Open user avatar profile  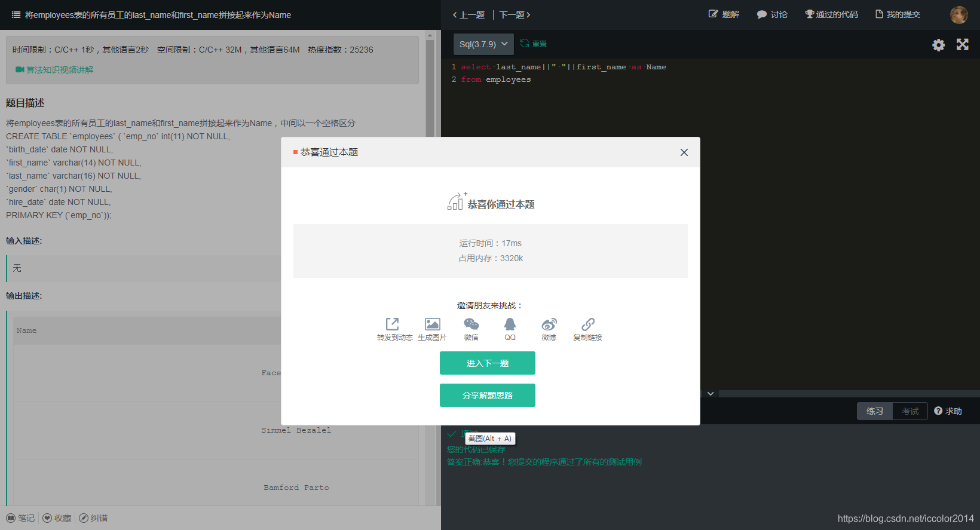tap(958, 15)
